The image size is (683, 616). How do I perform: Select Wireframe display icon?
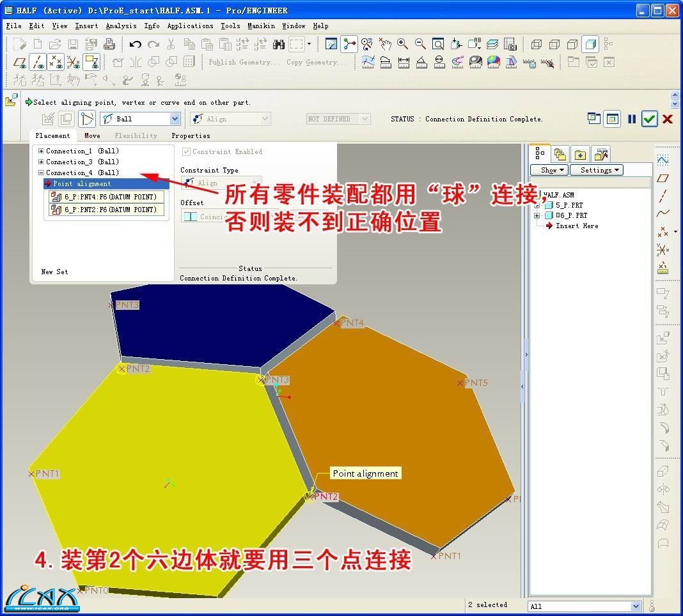tap(537, 44)
